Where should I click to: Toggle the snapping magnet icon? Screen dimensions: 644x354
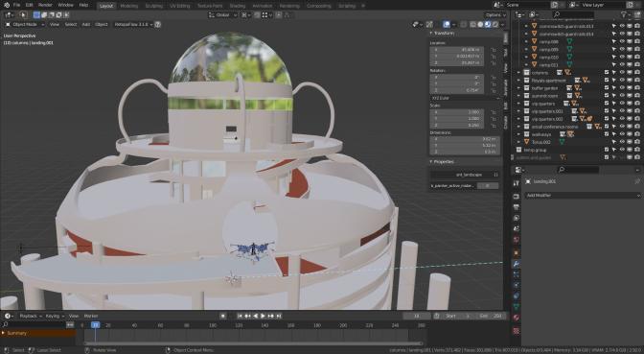click(x=258, y=14)
